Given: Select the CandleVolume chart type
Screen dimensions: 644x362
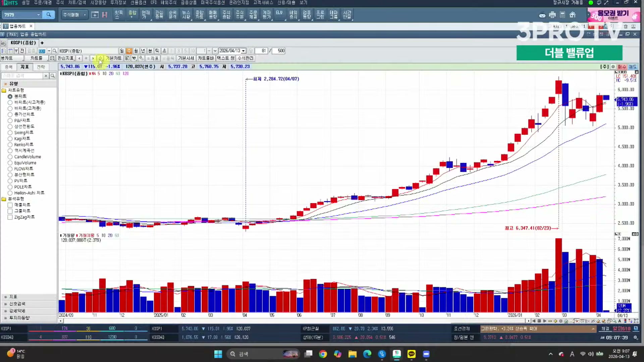Looking at the screenshot, I should (x=10, y=157).
